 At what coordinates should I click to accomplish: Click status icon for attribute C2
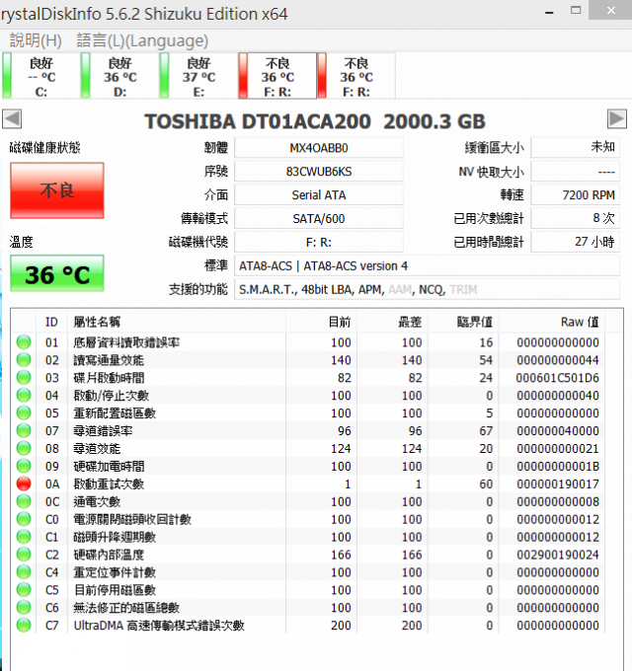[24, 555]
